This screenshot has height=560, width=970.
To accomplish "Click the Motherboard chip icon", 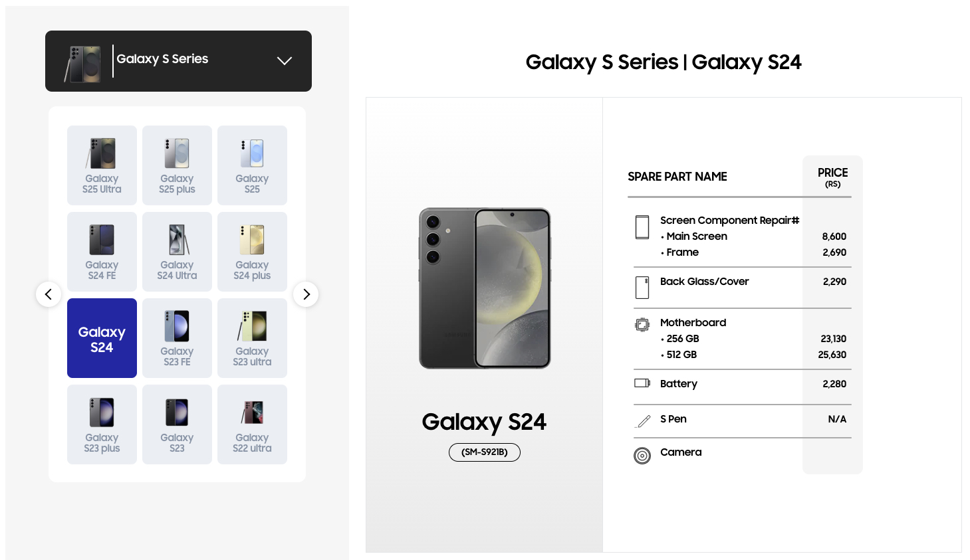I will click(642, 325).
